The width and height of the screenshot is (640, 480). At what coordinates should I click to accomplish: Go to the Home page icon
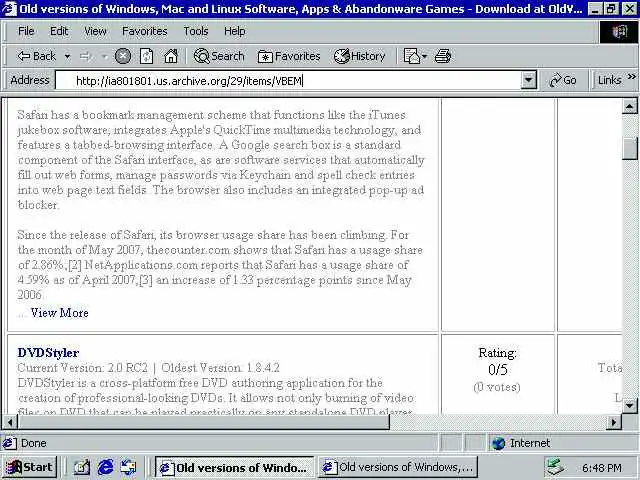pyautogui.click(x=171, y=56)
